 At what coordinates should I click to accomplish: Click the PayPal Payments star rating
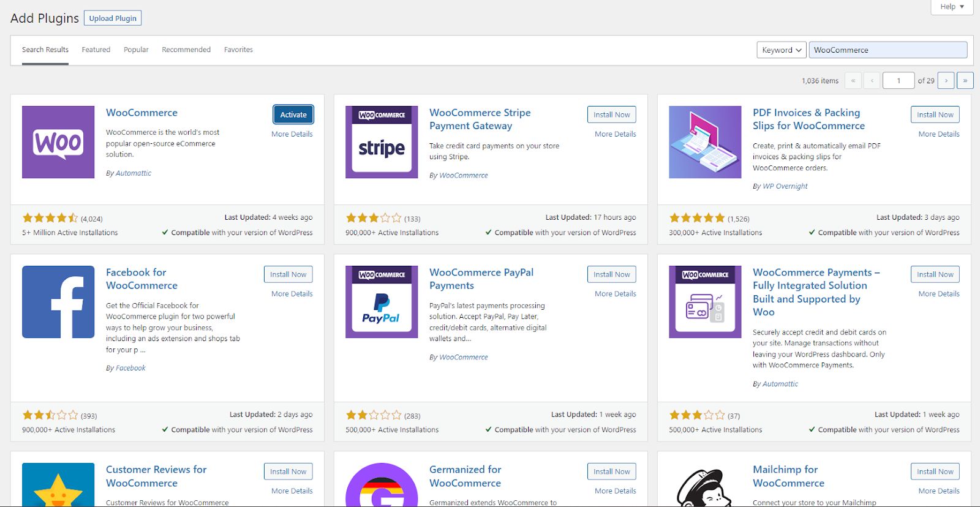click(374, 415)
